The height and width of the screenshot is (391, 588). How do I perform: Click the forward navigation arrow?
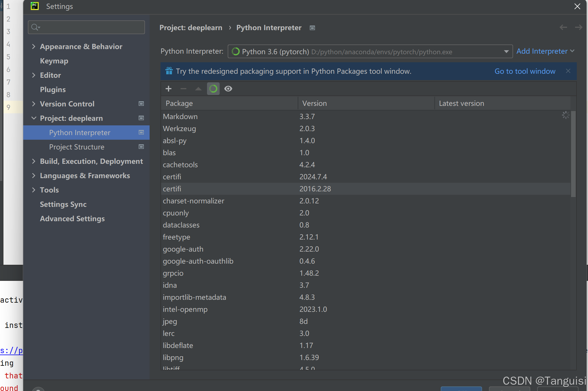(579, 27)
